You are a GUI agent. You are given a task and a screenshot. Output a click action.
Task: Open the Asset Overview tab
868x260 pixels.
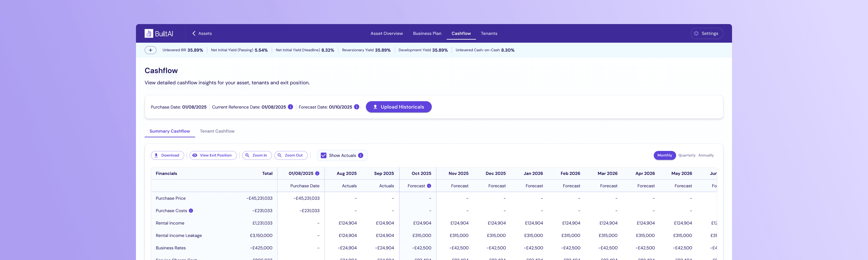[x=387, y=33]
